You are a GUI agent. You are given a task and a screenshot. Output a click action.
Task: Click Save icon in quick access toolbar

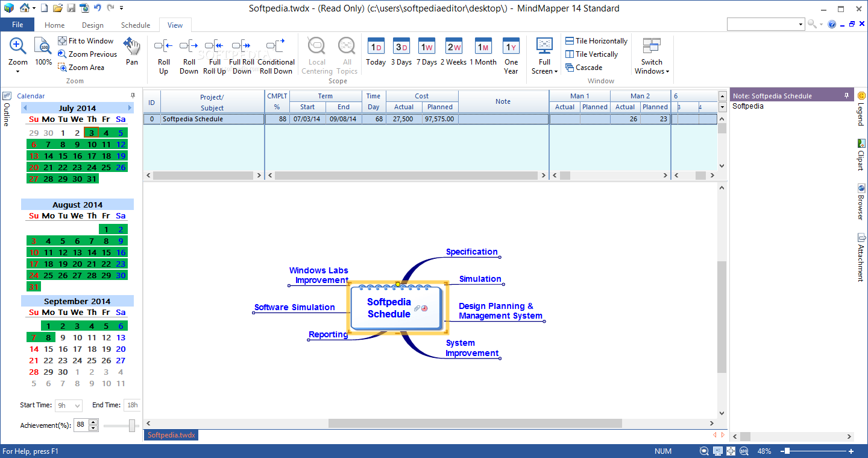click(71, 8)
